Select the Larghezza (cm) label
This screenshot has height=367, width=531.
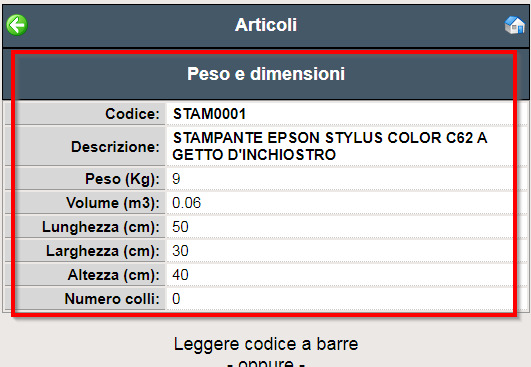click(103, 251)
